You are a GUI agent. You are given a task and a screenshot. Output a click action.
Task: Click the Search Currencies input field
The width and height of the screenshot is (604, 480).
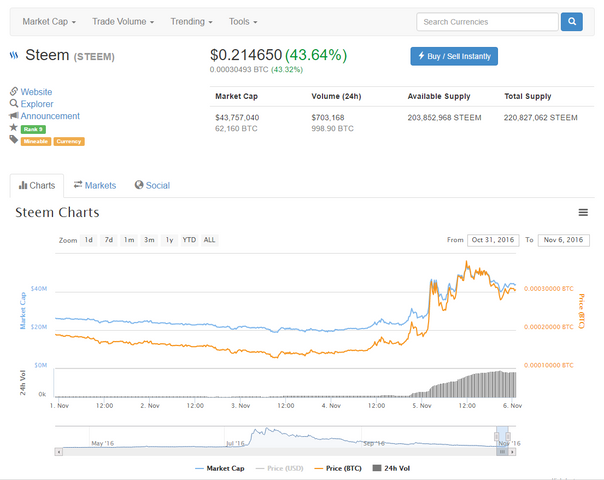(x=487, y=21)
